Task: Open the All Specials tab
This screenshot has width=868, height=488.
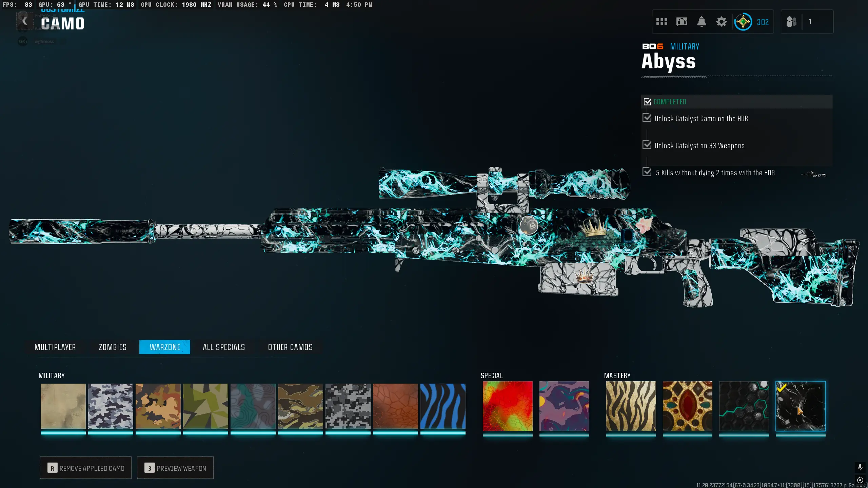Action: click(224, 347)
